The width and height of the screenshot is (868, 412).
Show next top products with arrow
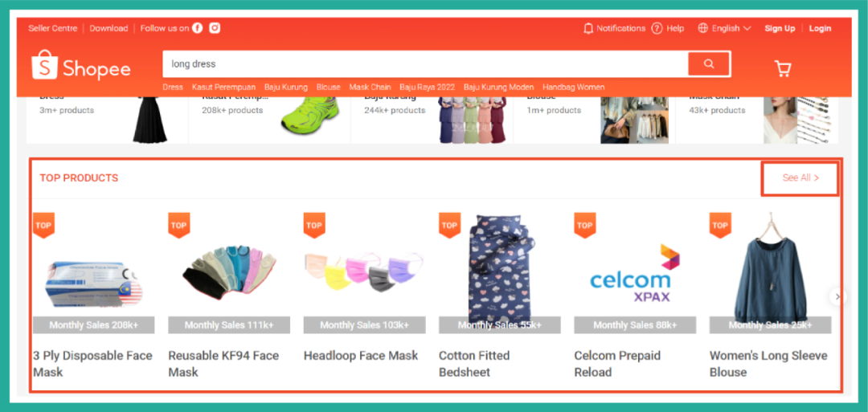tap(837, 296)
